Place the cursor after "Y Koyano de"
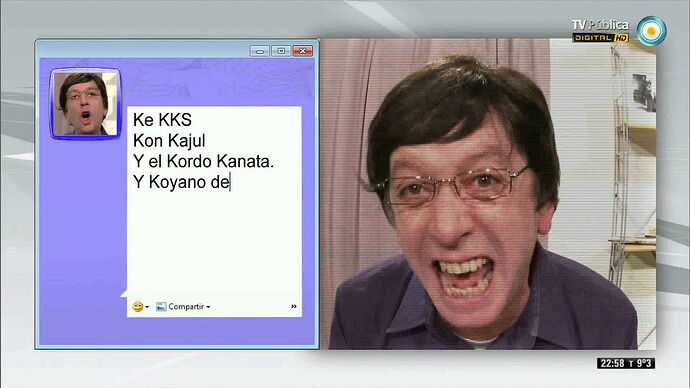 pyautogui.click(x=230, y=182)
